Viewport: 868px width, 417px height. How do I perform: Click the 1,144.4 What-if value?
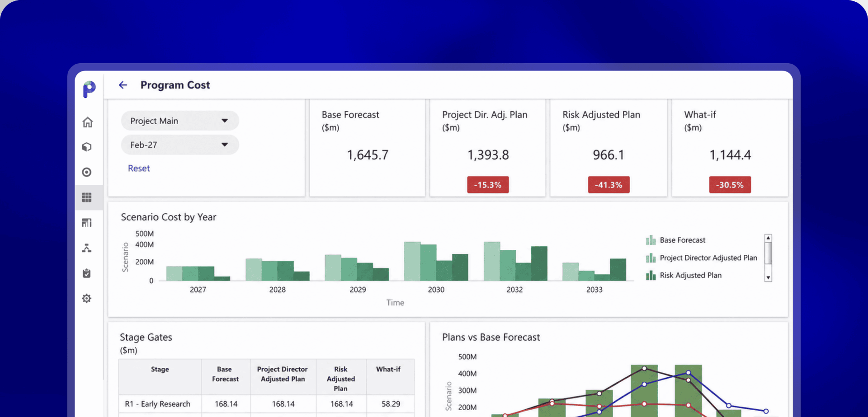tap(730, 155)
